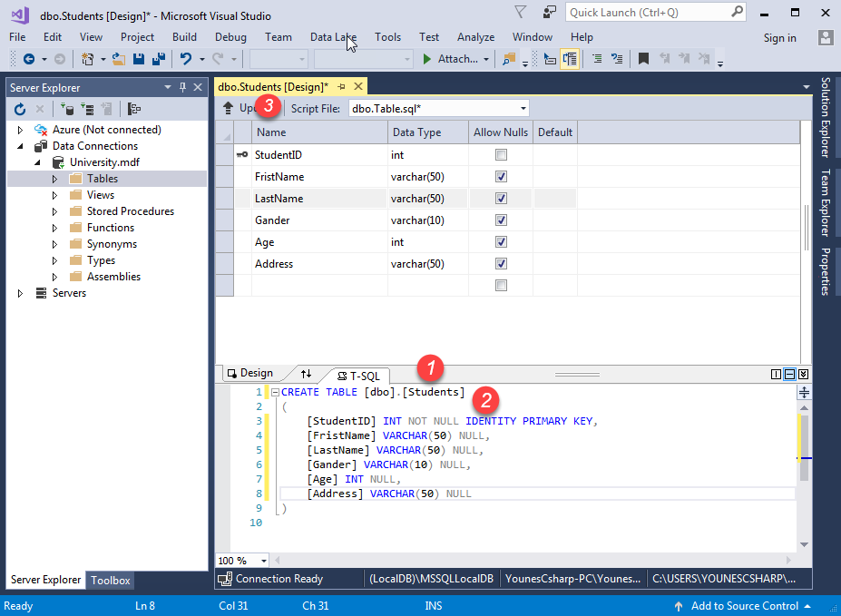Screen dimensions: 841x616
Task: Refresh the Server Explorer
Action: click(x=20, y=109)
